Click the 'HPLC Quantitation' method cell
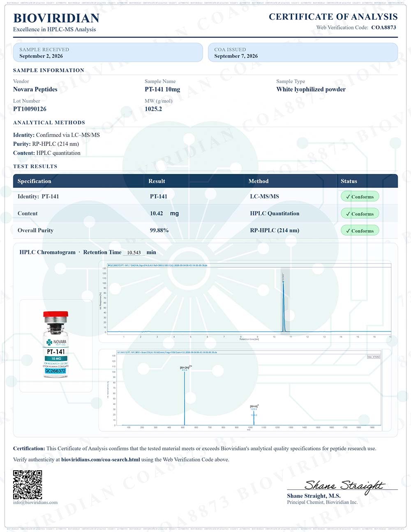Image resolution: width=411 pixels, height=532 pixels. (275, 213)
